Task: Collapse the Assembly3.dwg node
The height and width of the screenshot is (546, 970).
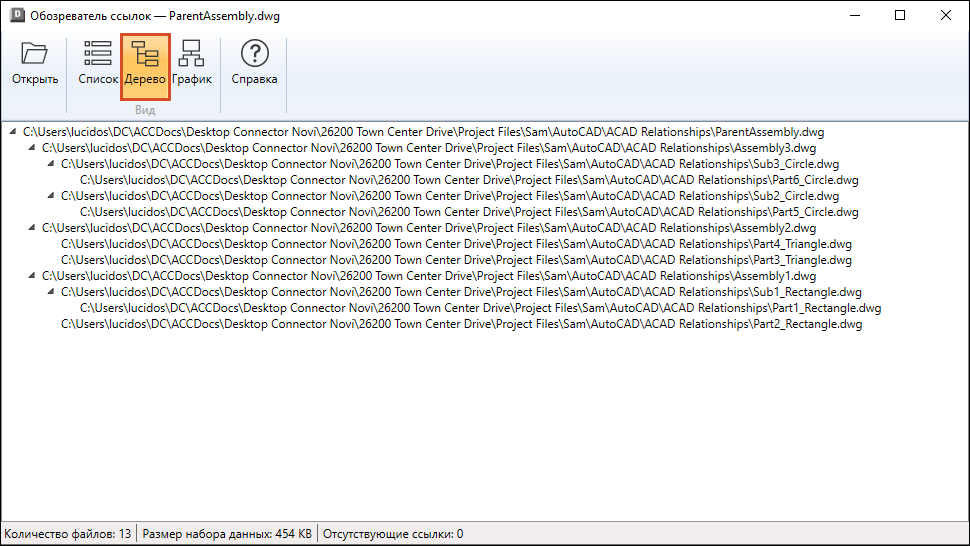Action: pyautogui.click(x=32, y=147)
